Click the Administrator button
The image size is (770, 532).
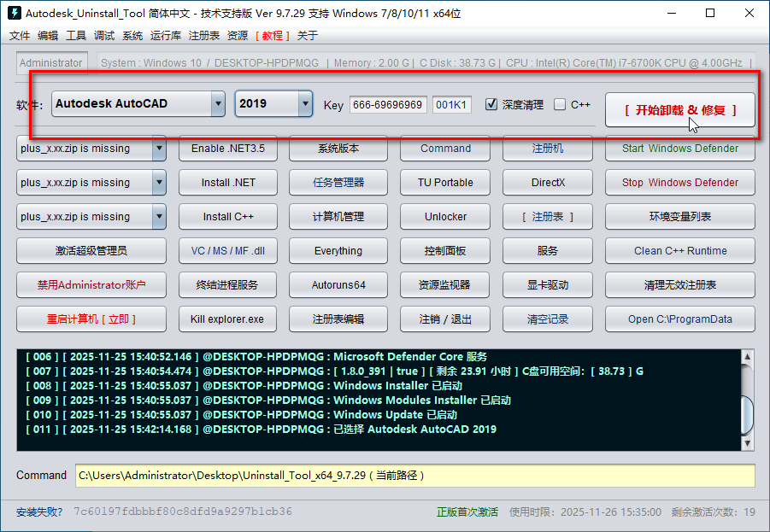point(51,63)
